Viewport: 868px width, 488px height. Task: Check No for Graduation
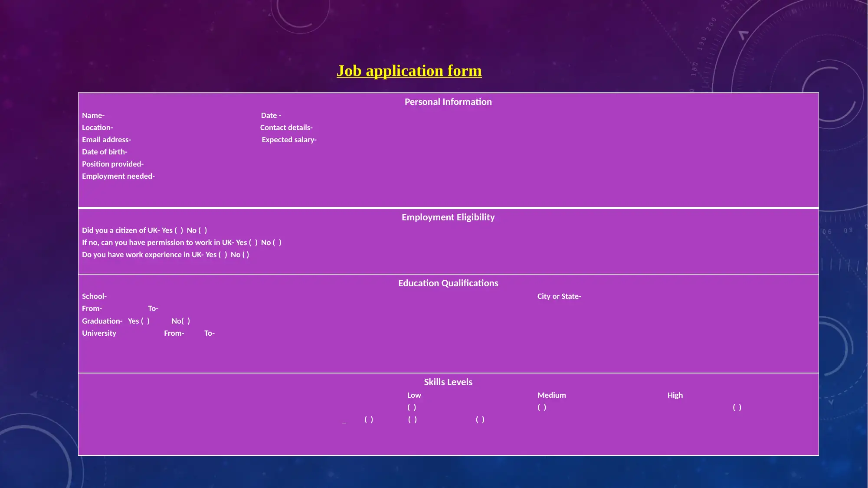(186, 321)
